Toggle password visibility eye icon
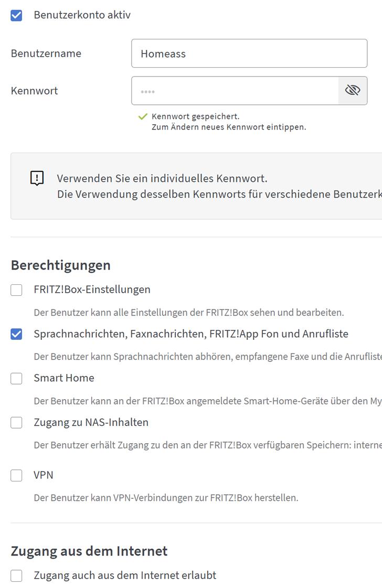This screenshot has width=382, height=588. [353, 91]
